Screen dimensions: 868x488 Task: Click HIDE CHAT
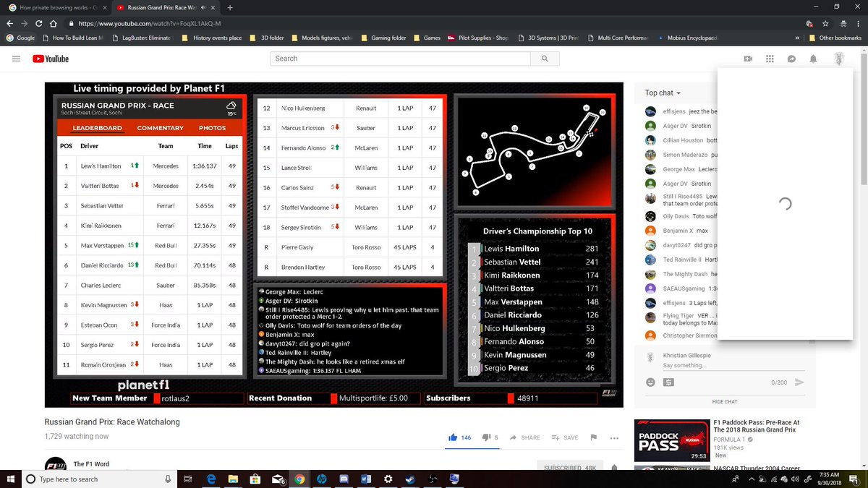click(x=724, y=402)
